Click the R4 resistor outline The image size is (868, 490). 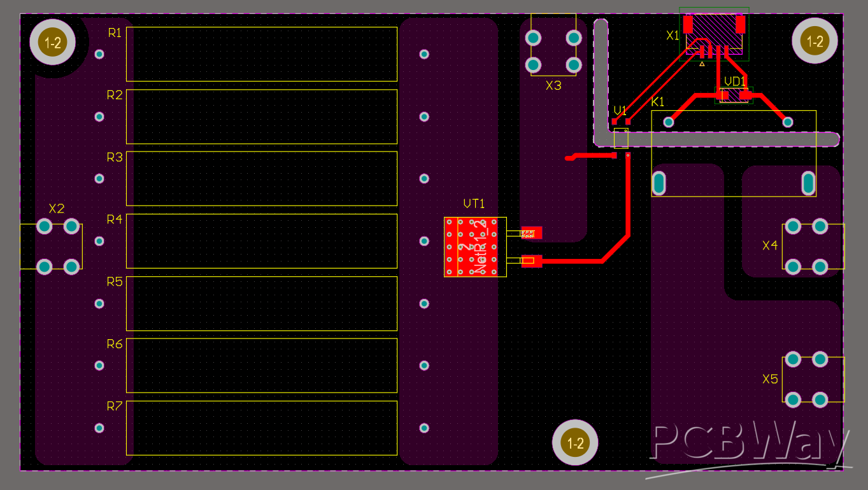[x=261, y=241]
